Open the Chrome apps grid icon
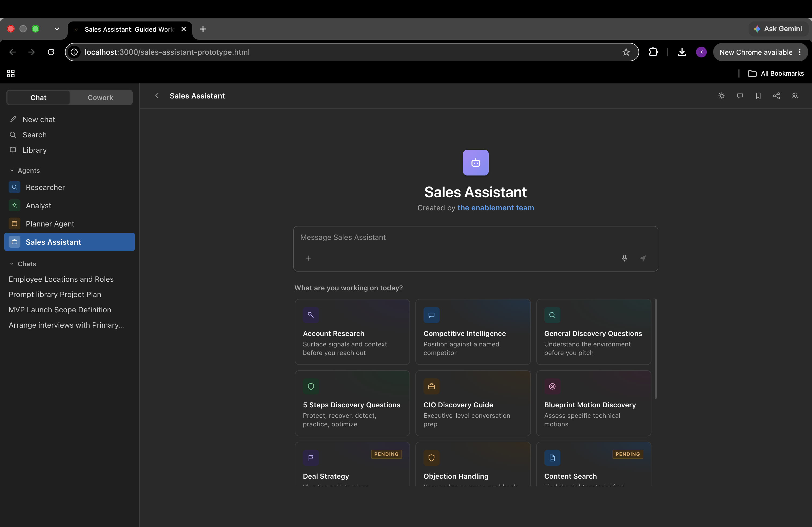This screenshot has width=812, height=527. [11, 73]
